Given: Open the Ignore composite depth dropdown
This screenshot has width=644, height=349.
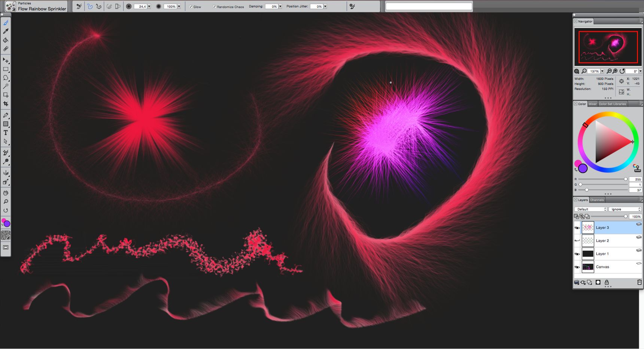Looking at the screenshot, I should (625, 209).
